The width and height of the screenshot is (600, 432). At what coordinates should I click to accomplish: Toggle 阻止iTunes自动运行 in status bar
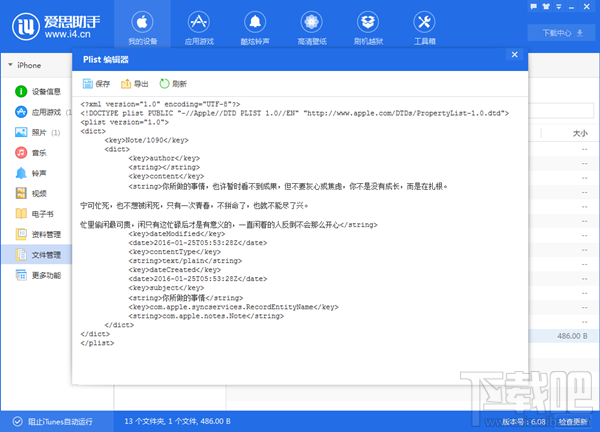coord(53,422)
